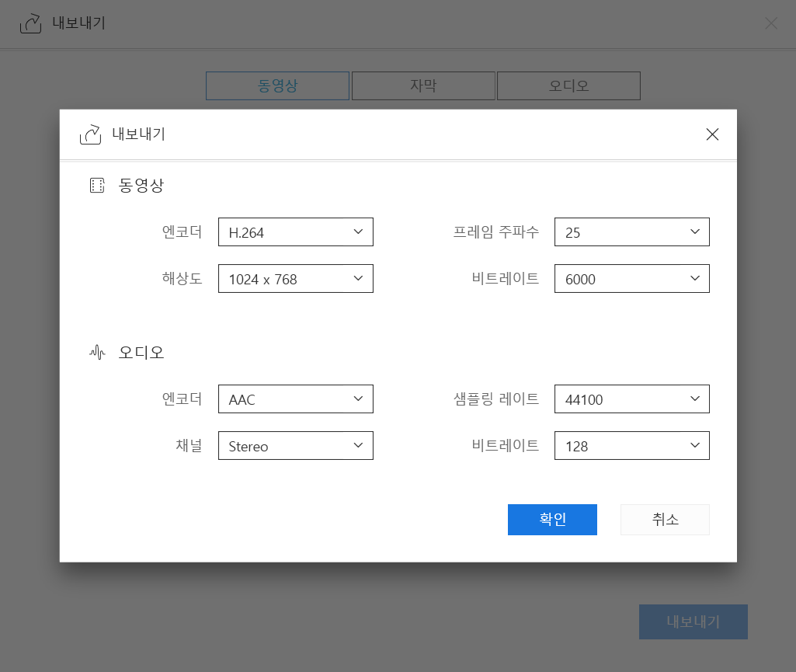Click the 내보내기 button at bottom right
The width and height of the screenshot is (796, 672).
[693, 622]
